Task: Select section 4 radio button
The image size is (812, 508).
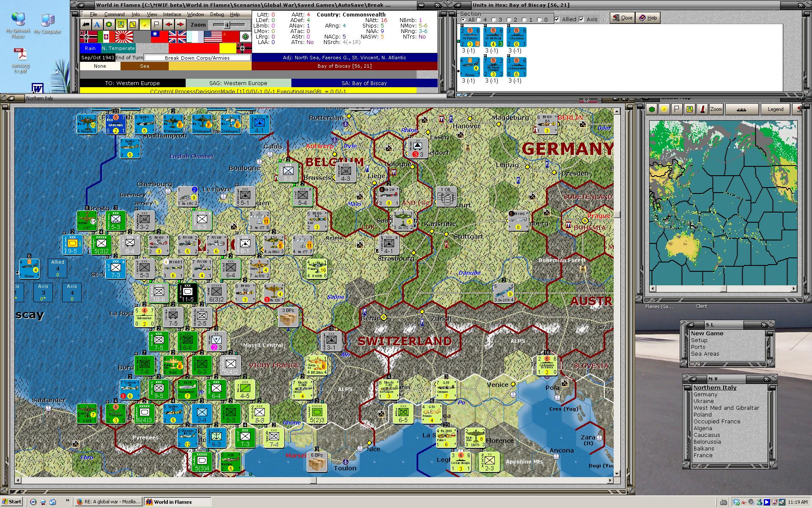Action: click(479, 19)
